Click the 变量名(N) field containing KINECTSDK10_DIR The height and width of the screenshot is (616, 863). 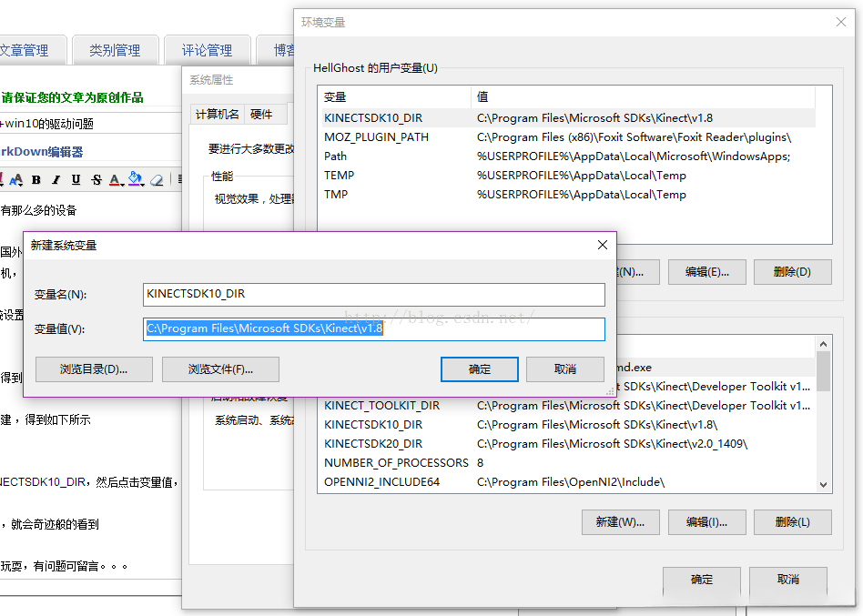click(374, 294)
